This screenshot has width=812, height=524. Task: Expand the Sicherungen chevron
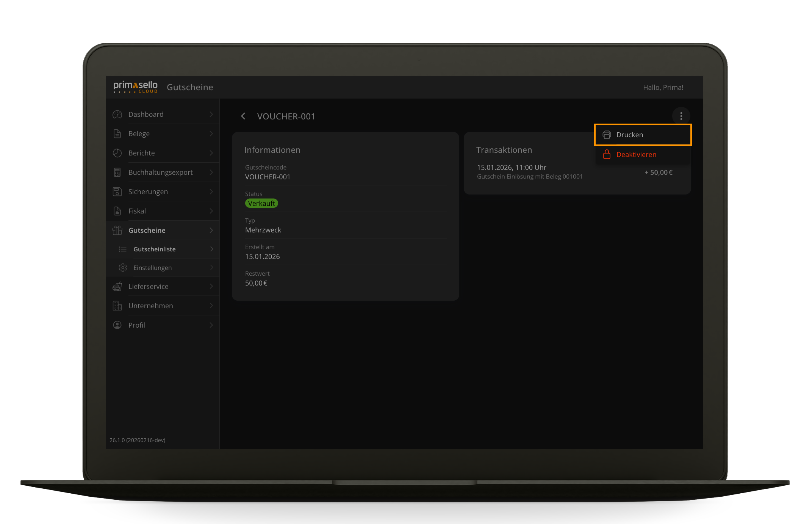[211, 191]
